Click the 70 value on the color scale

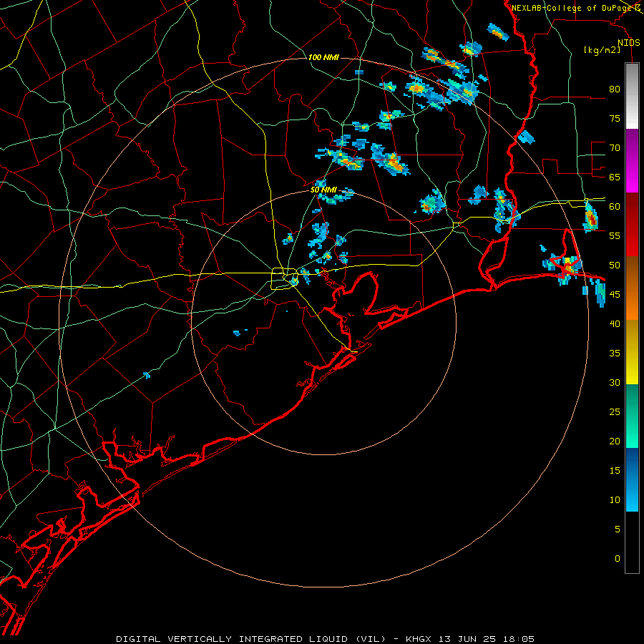615,148
